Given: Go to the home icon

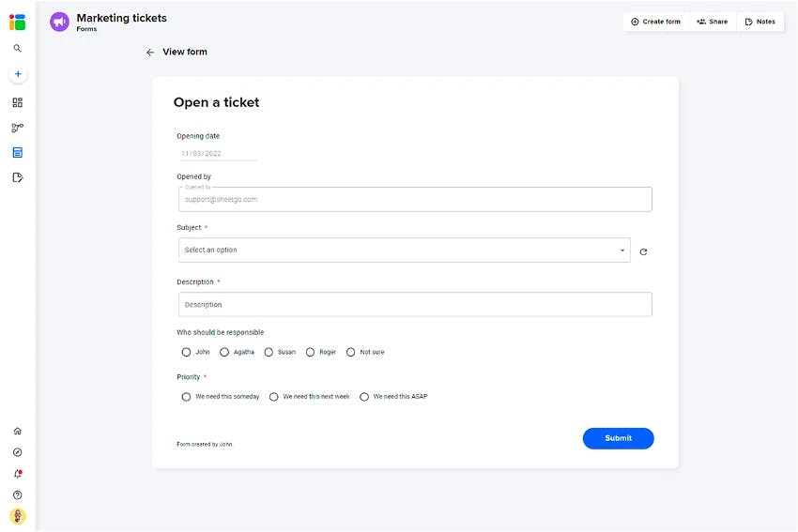Looking at the screenshot, I should tap(17, 432).
